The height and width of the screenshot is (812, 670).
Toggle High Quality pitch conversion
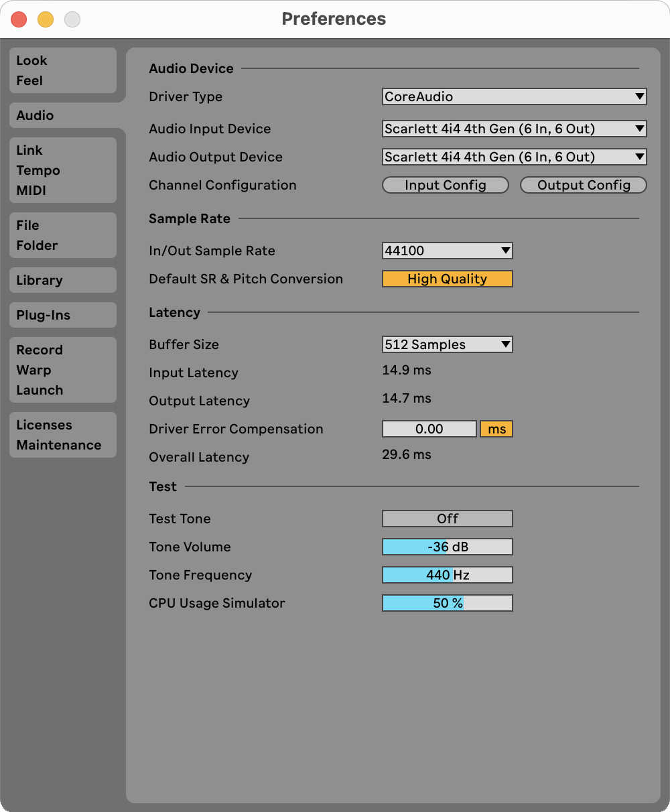[x=447, y=279]
